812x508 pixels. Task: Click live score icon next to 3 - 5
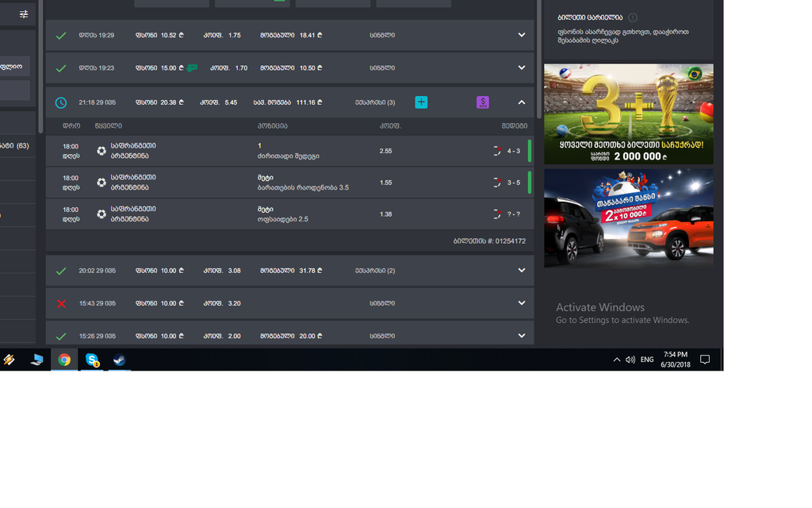click(497, 183)
